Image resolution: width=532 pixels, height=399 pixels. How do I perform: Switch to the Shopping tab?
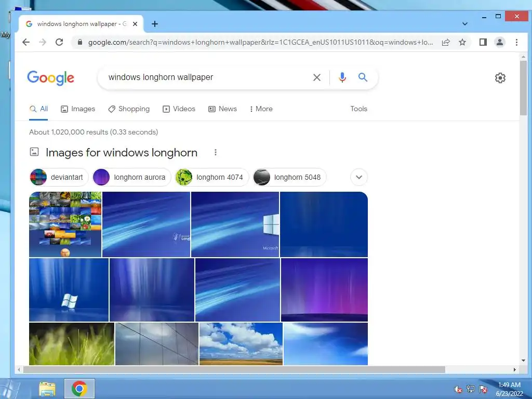[129, 109]
